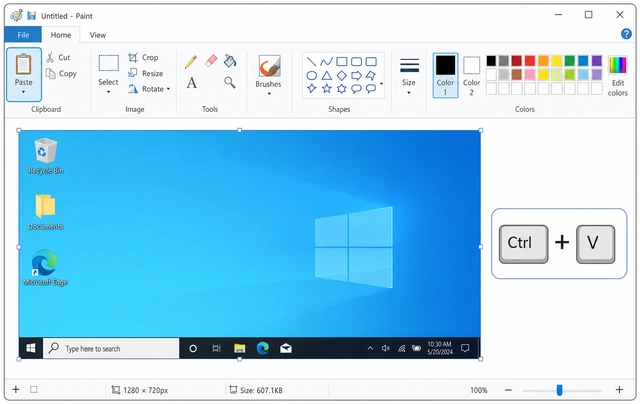Select the rectangular selection tool
This screenshot has width=640, height=404.
pyautogui.click(x=109, y=63)
